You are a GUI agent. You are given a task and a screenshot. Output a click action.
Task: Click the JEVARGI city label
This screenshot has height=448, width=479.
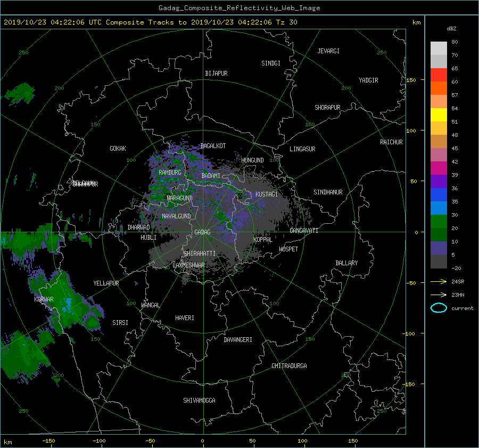tap(328, 51)
